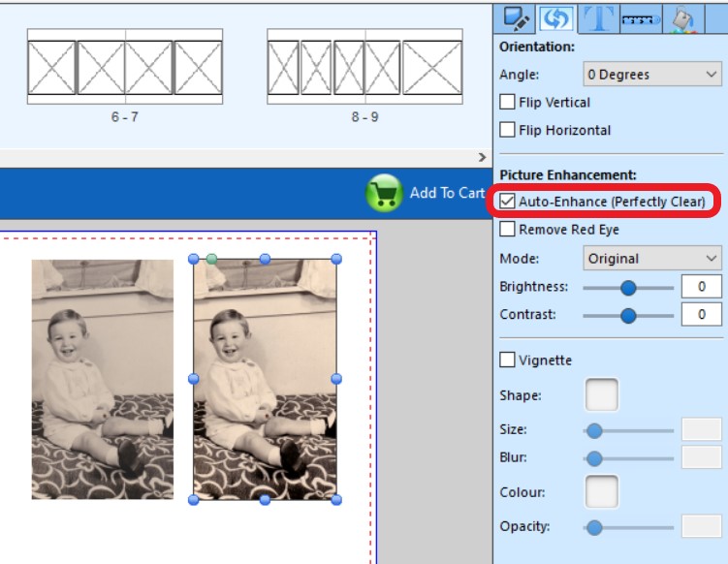Click the vignette Shape swatch box
The image size is (728, 564).
point(602,395)
